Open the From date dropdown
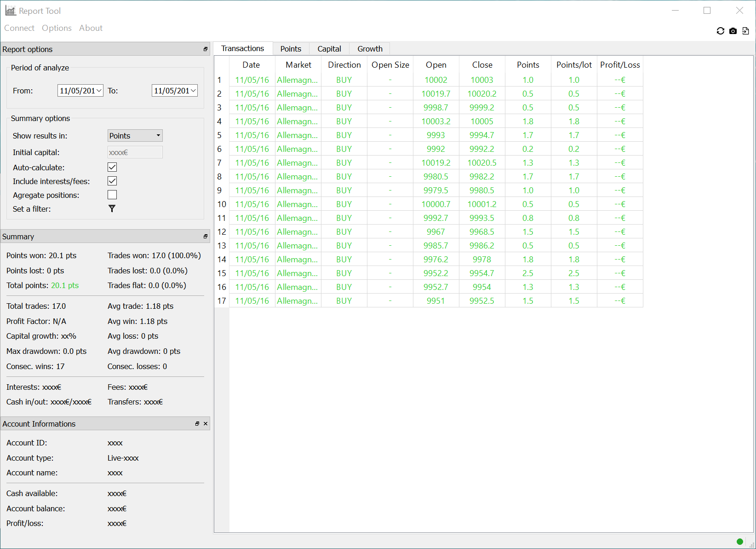This screenshot has height=549, width=756. tap(99, 91)
